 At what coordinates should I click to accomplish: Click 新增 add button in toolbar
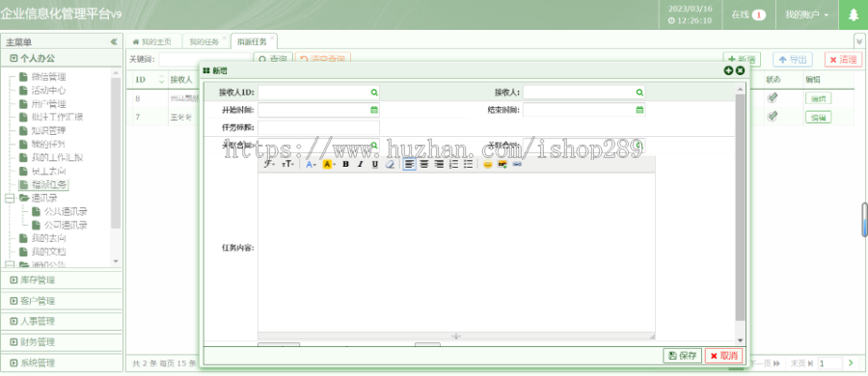tap(742, 60)
